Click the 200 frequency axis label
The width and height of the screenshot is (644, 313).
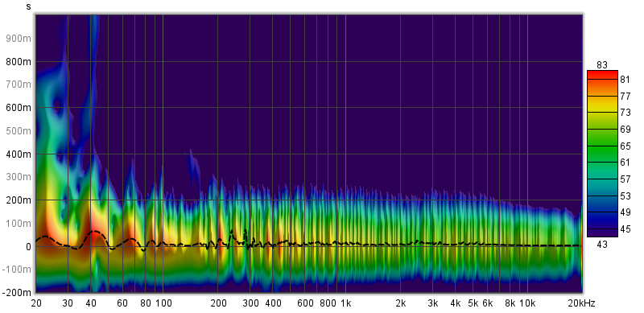(218, 303)
